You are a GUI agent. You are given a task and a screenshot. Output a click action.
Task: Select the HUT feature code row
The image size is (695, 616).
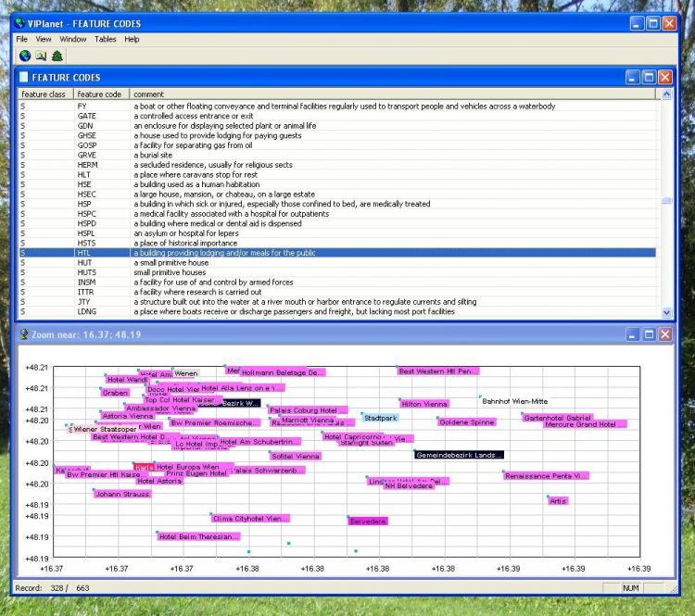point(337,262)
